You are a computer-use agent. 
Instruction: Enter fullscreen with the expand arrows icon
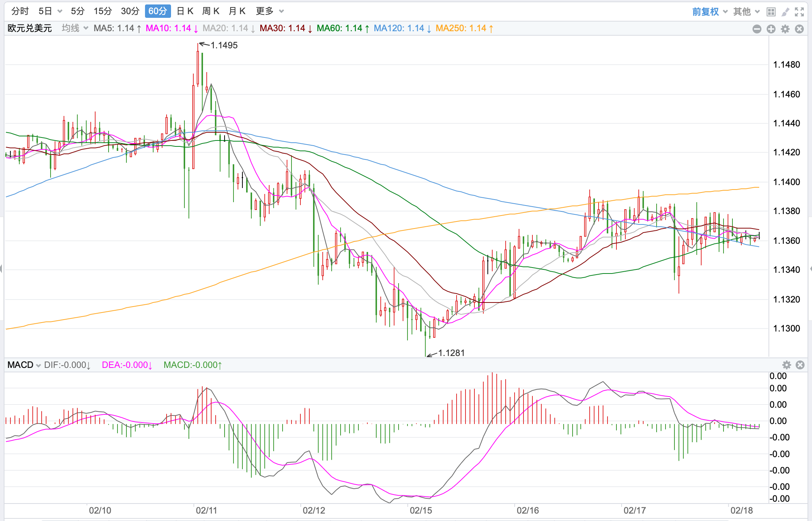tap(799, 12)
